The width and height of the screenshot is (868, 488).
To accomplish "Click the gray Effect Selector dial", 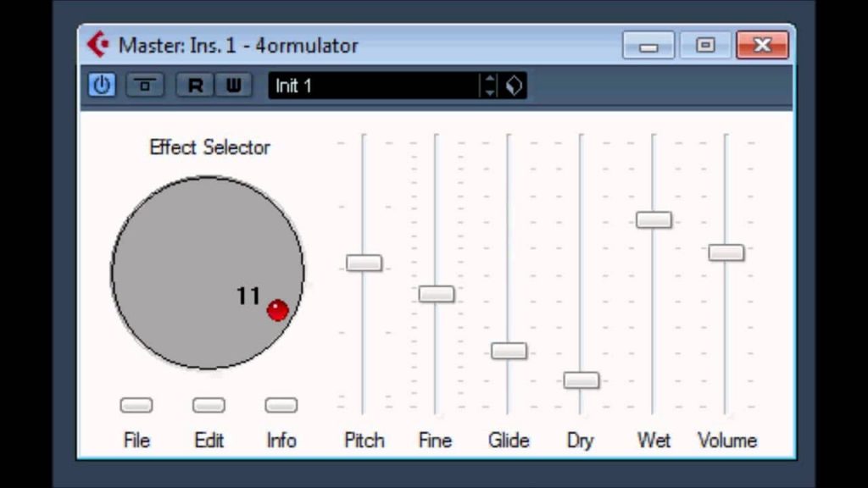I will 208,272.
